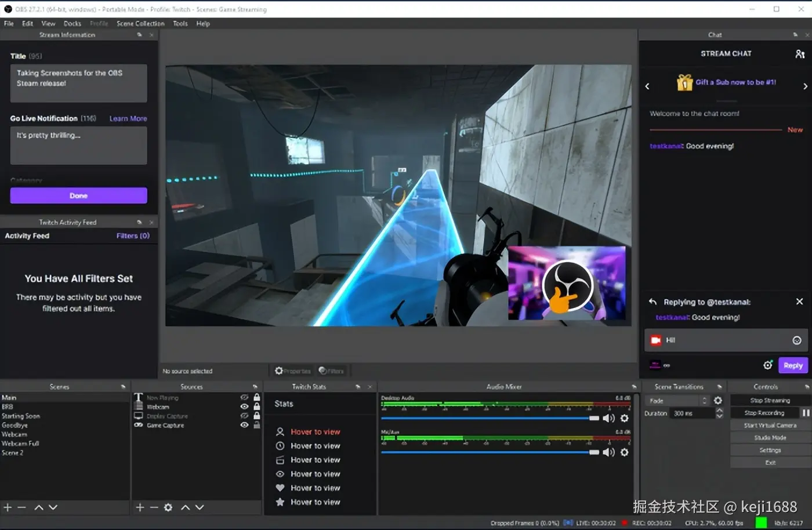Click Go Live Notification text field
The height and width of the screenshot is (530, 812).
pos(78,146)
